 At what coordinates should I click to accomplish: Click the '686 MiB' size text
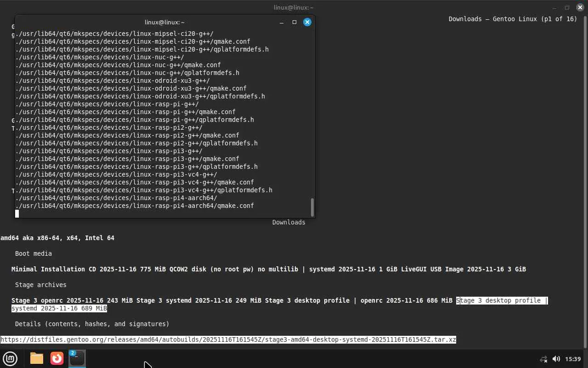(440, 300)
